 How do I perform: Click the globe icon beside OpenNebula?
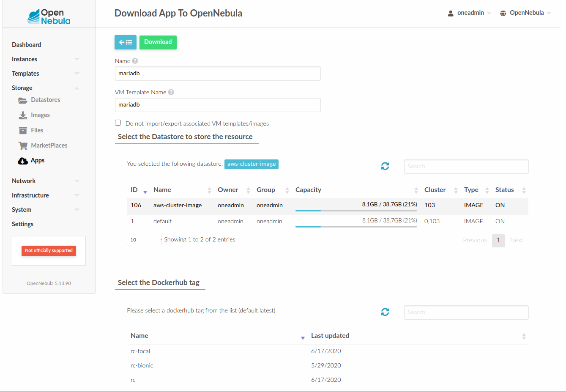point(503,13)
